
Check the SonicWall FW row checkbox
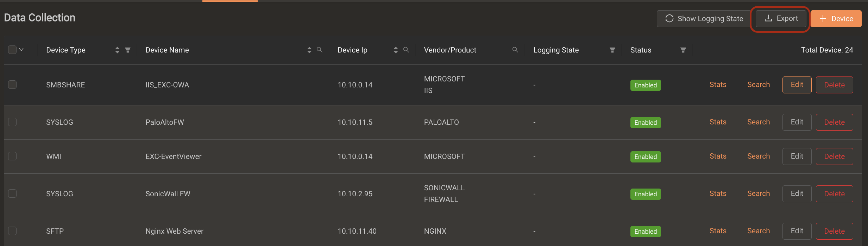pyautogui.click(x=12, y=193)
